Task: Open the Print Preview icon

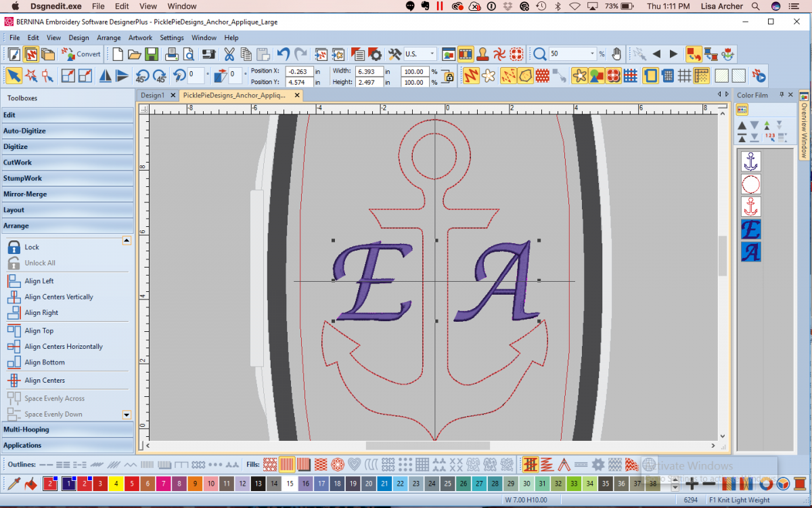Action: point(189,54)
